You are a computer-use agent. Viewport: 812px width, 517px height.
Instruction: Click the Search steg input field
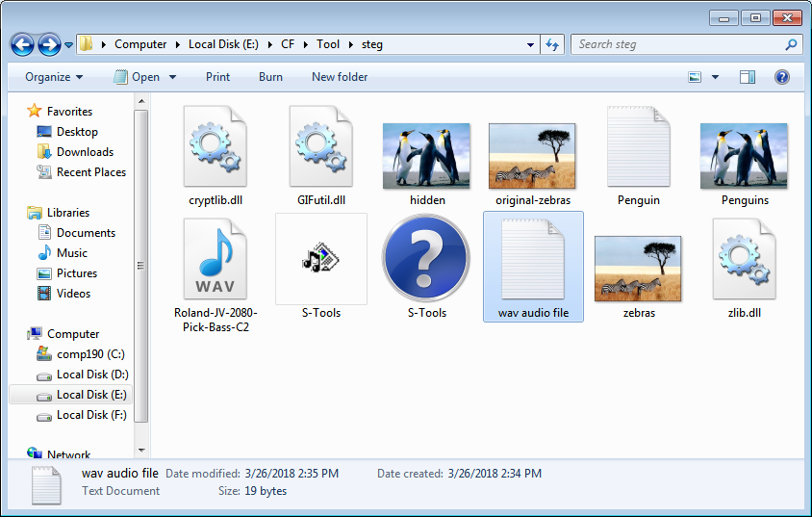click(678, 44)
